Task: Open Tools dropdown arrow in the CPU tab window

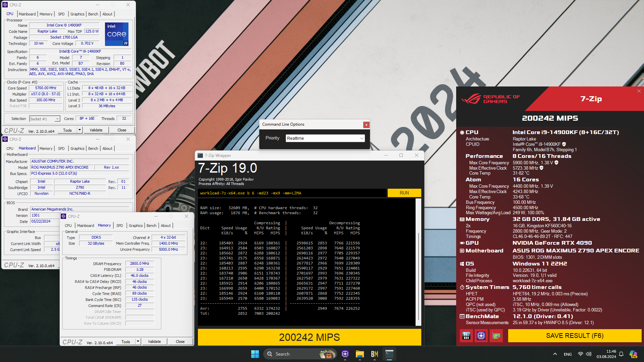Action: click(x=79, y=130)
